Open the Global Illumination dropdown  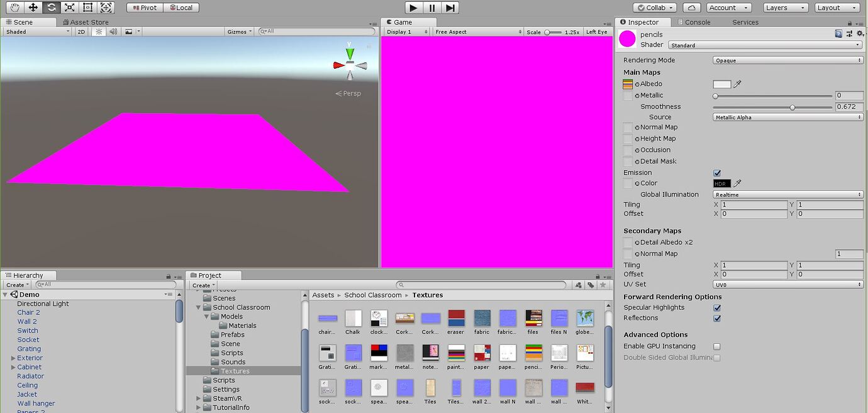[x=787, y=194]
